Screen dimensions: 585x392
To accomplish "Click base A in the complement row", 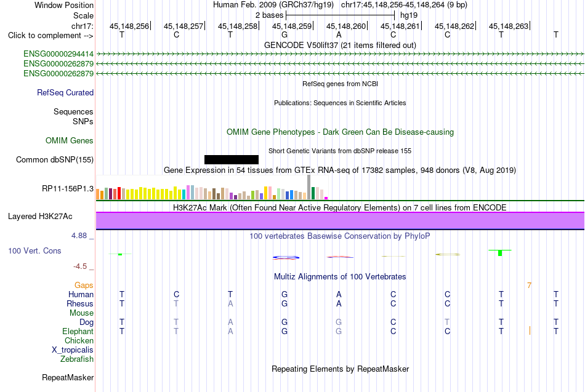I will (339, 34).
